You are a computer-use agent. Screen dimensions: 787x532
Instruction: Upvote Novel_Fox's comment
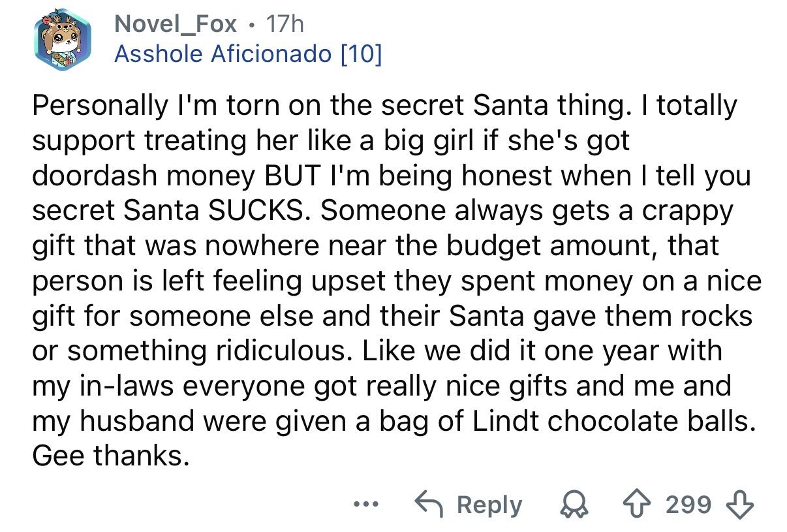[x=650, y=505]
